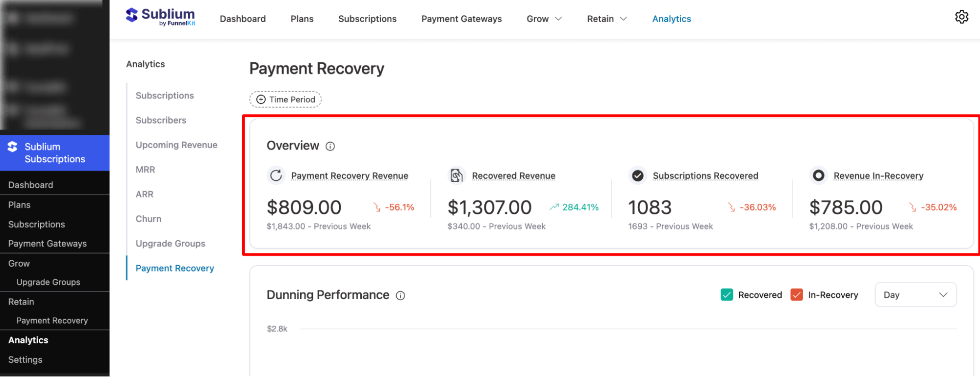The image size is (980, 377).
Task: Click the Recovered Revenue label
Action: (513, 176)
